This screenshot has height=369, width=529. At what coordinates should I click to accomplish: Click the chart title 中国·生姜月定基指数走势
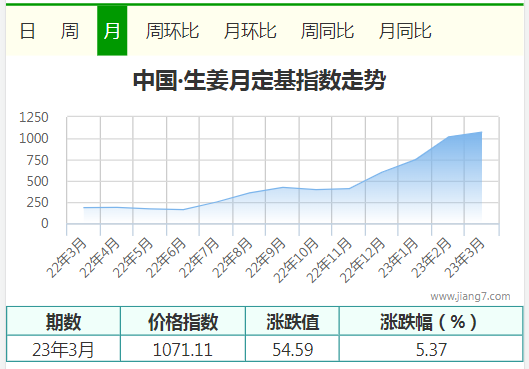259,80
